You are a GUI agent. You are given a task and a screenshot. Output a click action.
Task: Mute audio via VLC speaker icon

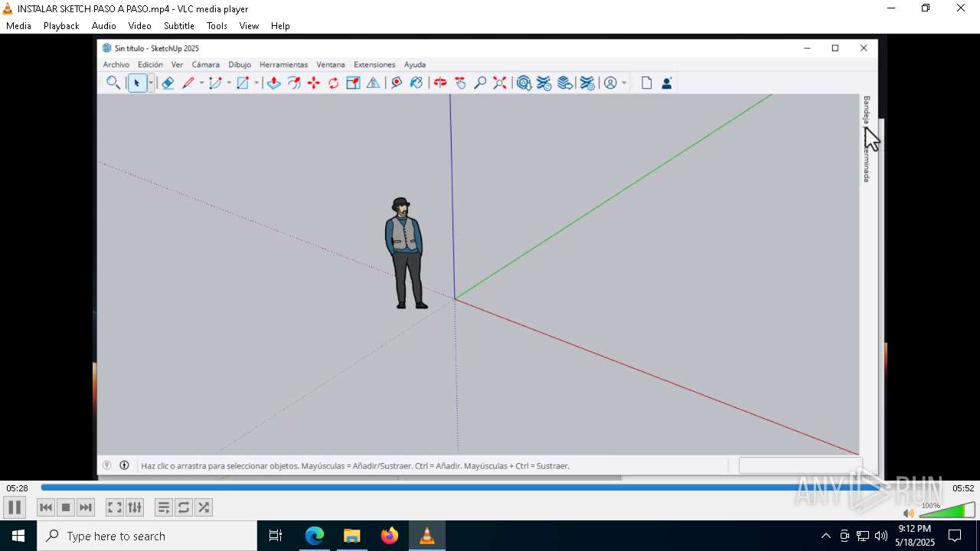909,514
